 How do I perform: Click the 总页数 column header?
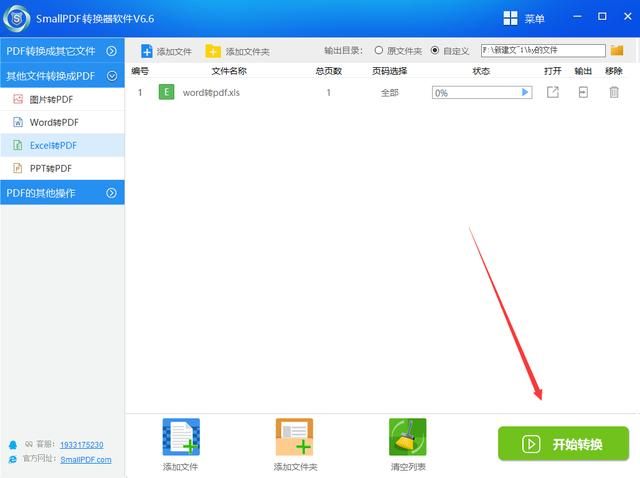tap(329, 71)
